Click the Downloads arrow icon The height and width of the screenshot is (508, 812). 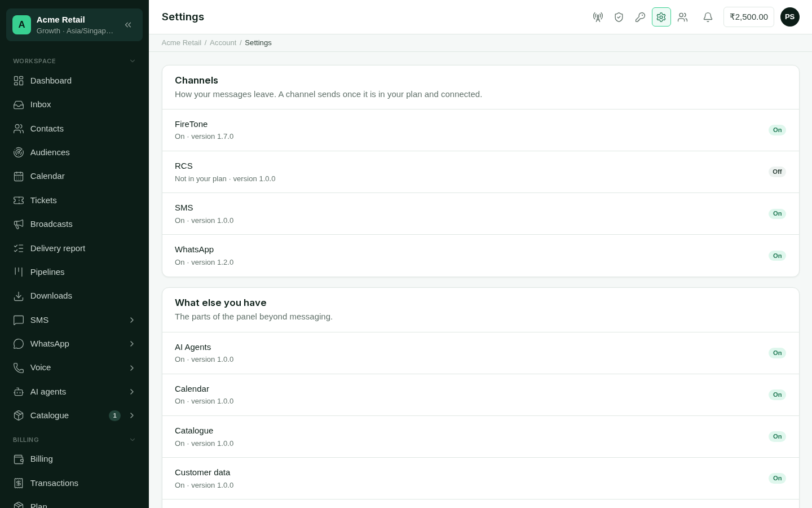click(x=19, y=296)
